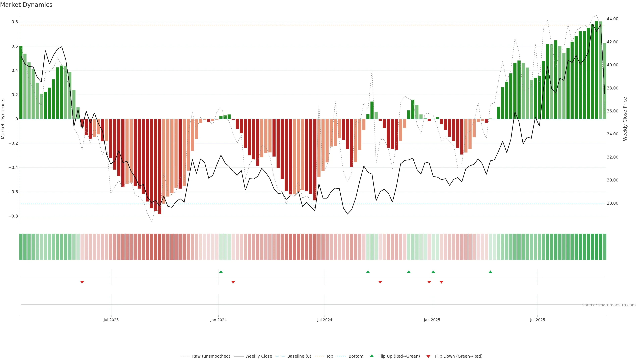Click the red flip-down marker after Jan 2024
644x362 pixels.
(233, 282)
